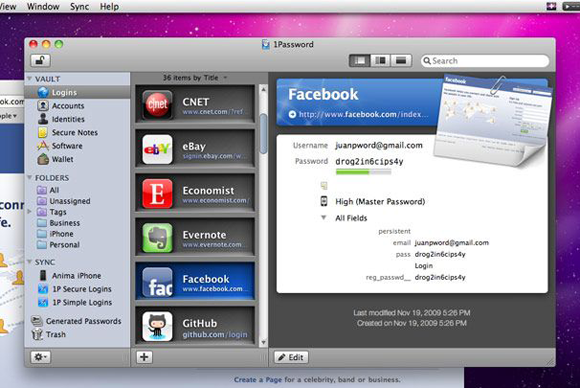Select the eBay login icon
Screen dimensions: 580x388
click(158, 149)
